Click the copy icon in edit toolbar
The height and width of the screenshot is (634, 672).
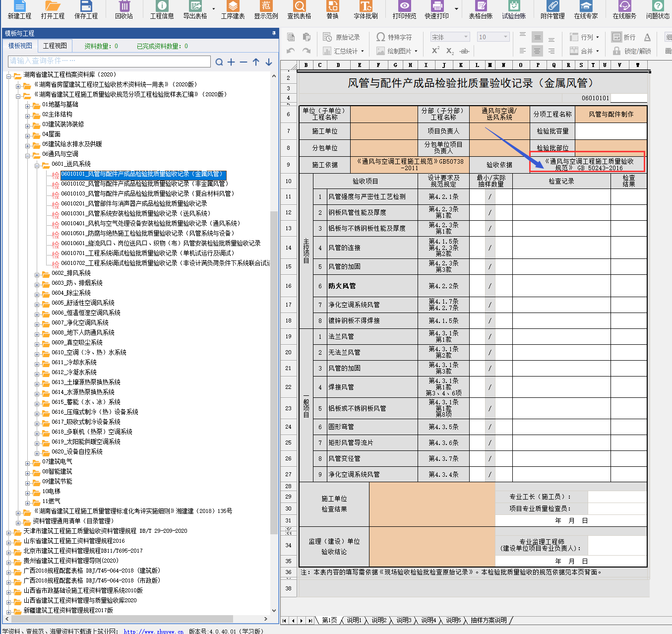coord(291,37)
